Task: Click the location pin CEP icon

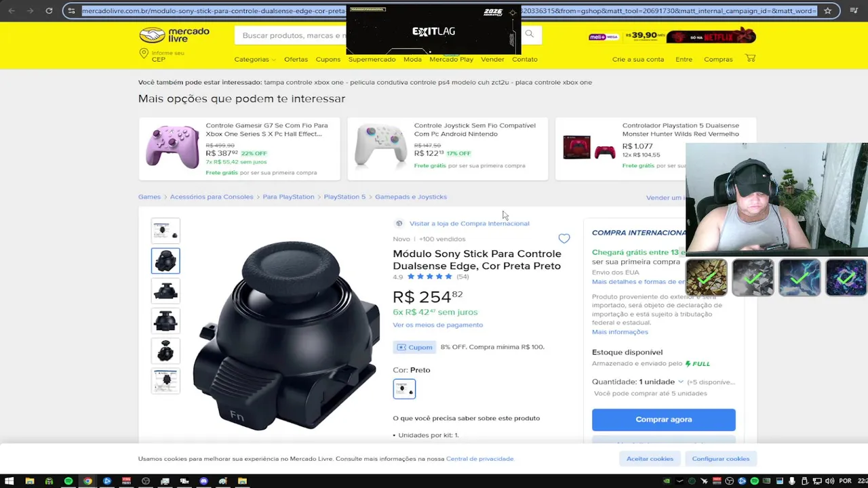Action: point(144,54)
